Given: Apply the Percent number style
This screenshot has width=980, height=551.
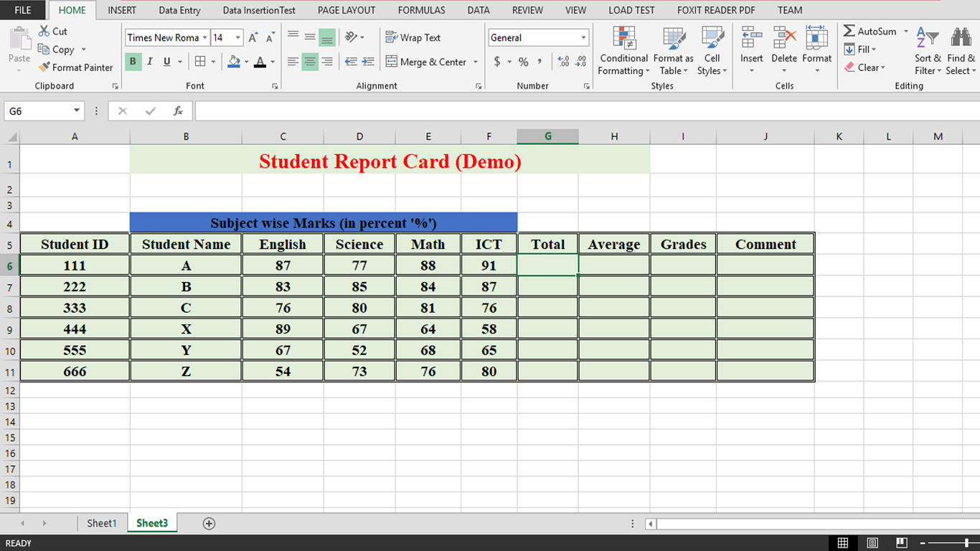Looking at the screenshot, I should [523, 62].
